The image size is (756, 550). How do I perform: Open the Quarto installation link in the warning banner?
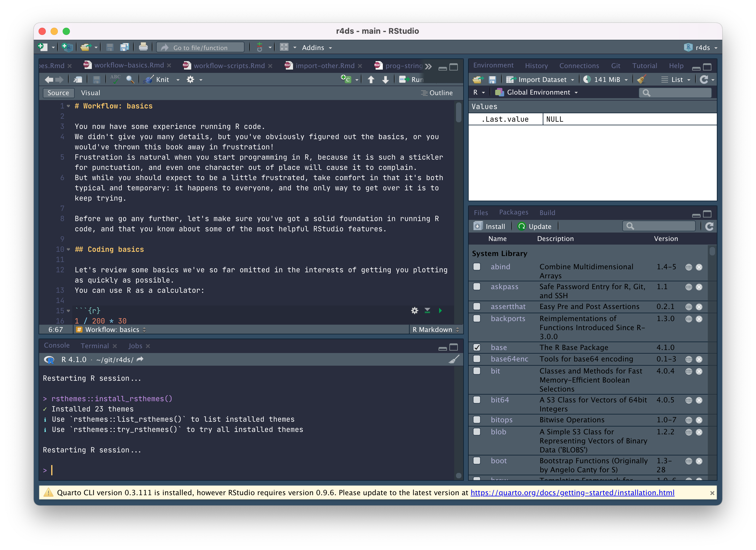point(573,493)
